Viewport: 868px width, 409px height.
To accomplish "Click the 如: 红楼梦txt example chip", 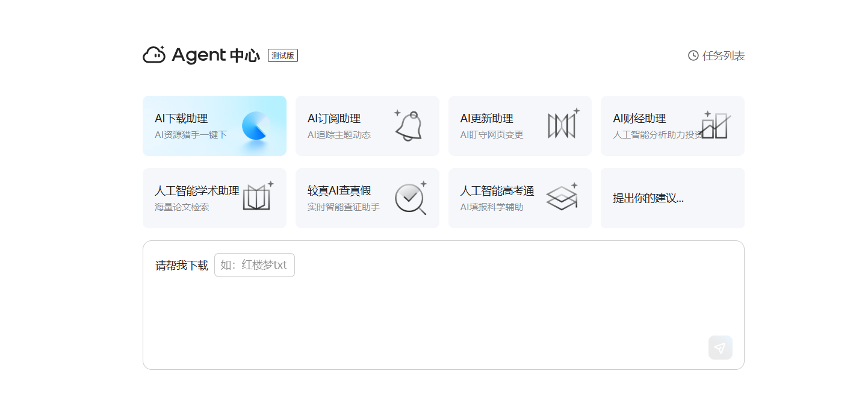I will pyautogui.click(x=254, y=264).
